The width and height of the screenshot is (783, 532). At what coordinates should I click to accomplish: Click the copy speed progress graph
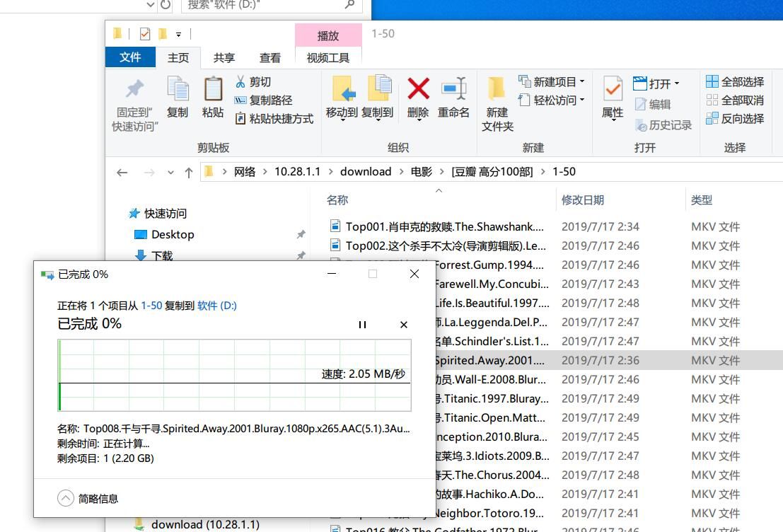pyautogui.click(x=234, y=375)
